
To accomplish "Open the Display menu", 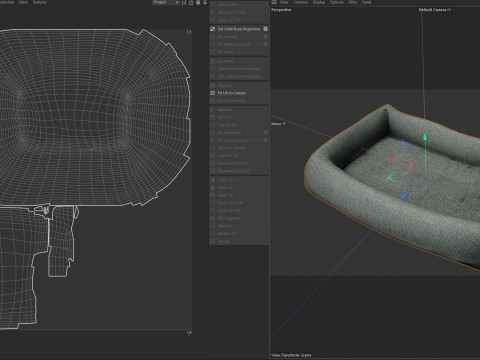I will coord(319,2).
